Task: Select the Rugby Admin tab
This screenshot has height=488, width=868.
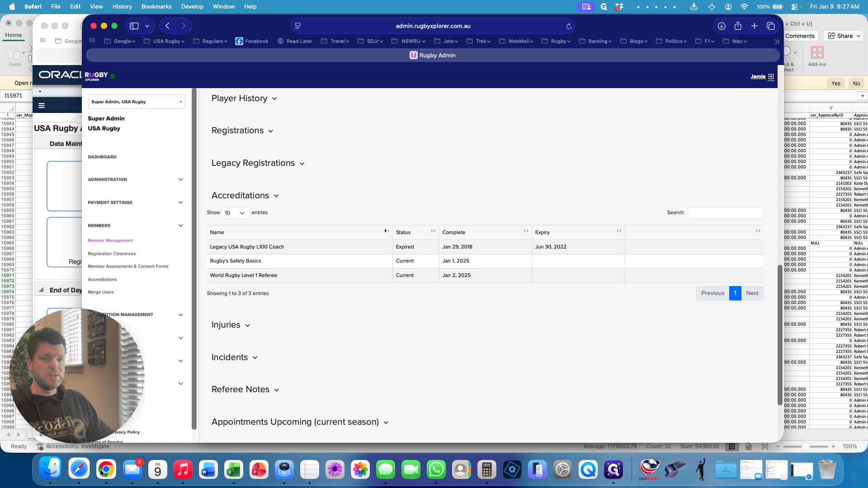Action: coord(433,55)
